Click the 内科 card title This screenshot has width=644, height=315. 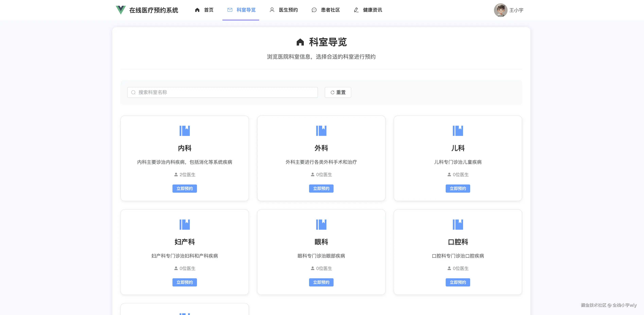185,148
